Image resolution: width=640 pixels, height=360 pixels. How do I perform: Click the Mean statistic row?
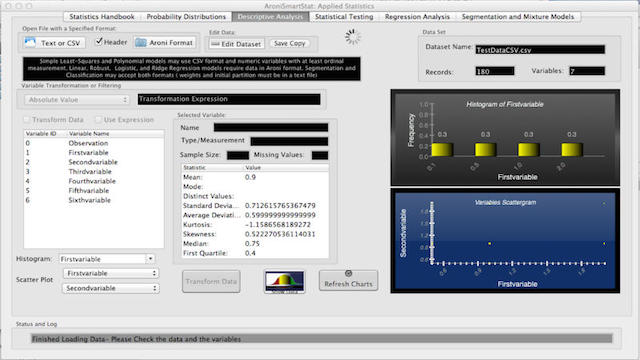pyautogui.click(x=255, y=177)
